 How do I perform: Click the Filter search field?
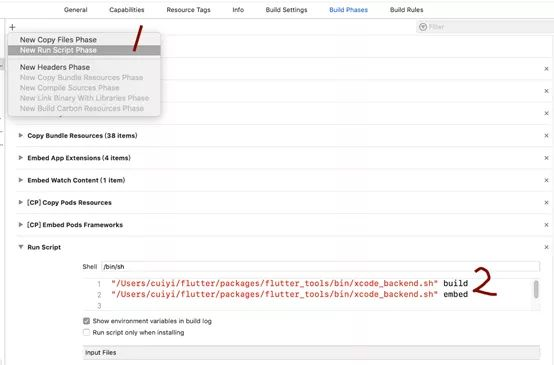(485, 27)
